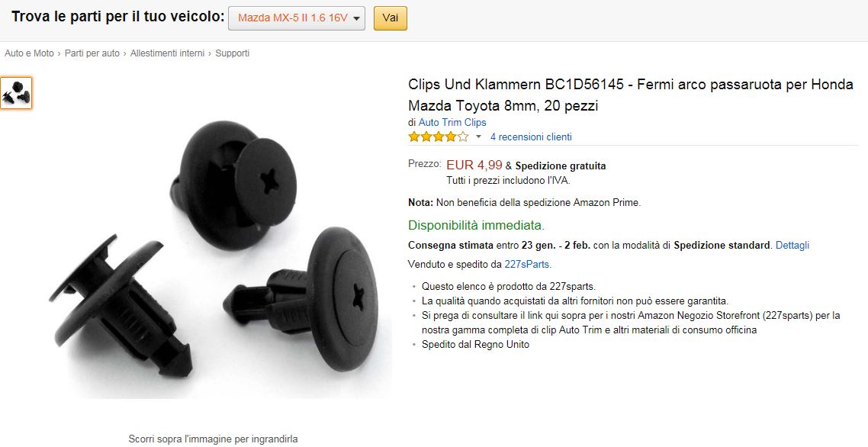Go to Parti per auto breadcrumb
This screenshot has width=868, height=447.
pyautogui.click(x=92, y=53)
